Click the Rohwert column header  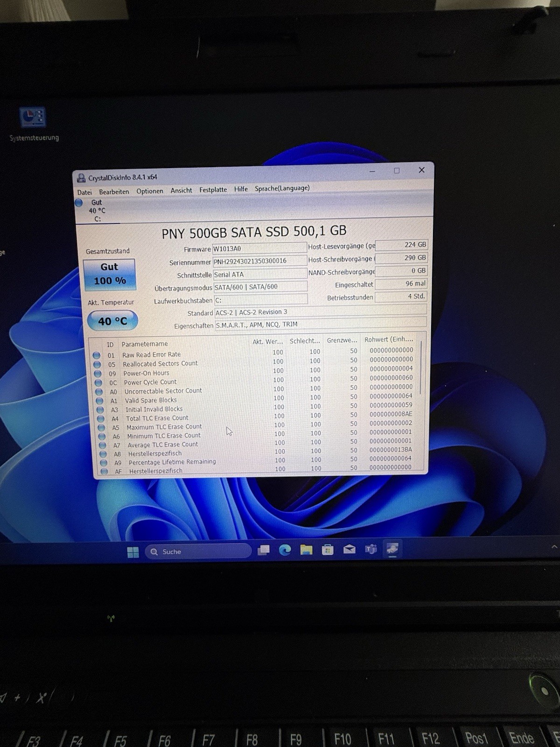pyautogui.click(x=389, y=339)
